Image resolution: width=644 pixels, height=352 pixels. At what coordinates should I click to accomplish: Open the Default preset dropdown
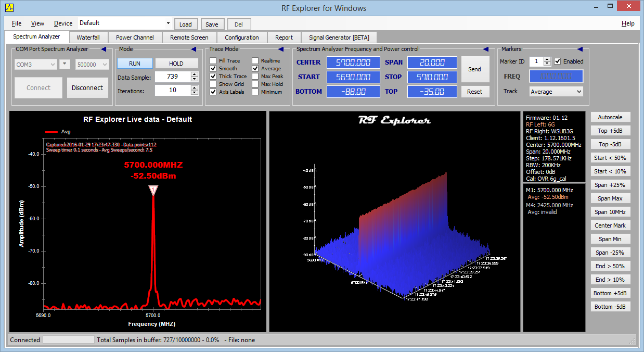point(168,23)
